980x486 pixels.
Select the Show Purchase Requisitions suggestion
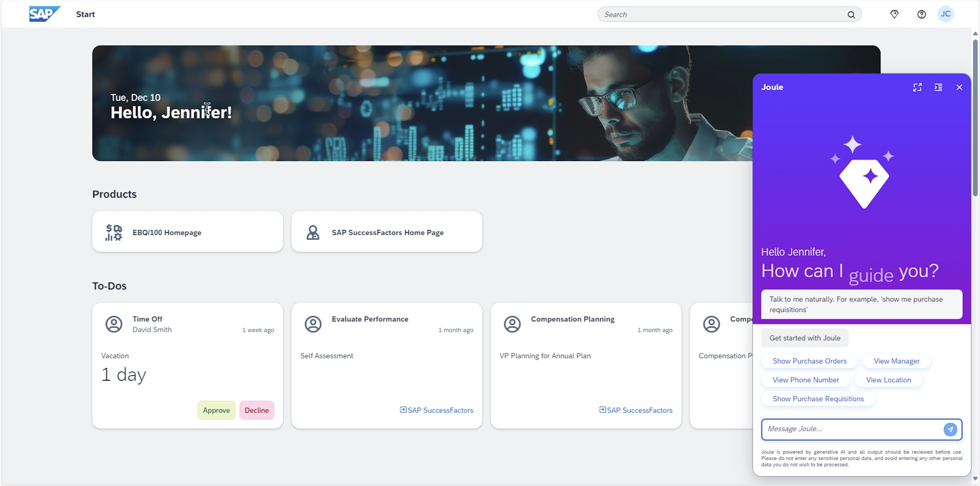tap(818, 399)
